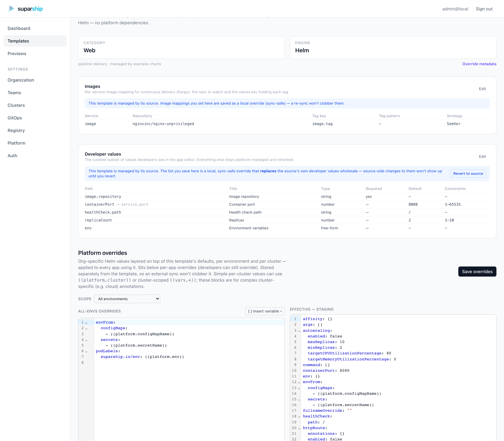504x441 pixels.
Task: Open Organization settings
Action: (35, 80)
